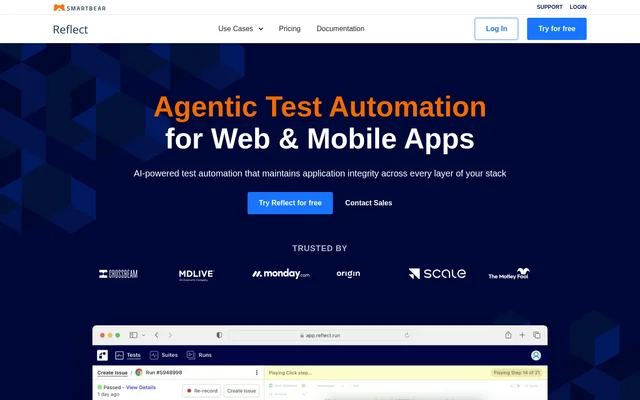Click the Contact Sales link
640x400 pixels.
(x=369, y=203)
